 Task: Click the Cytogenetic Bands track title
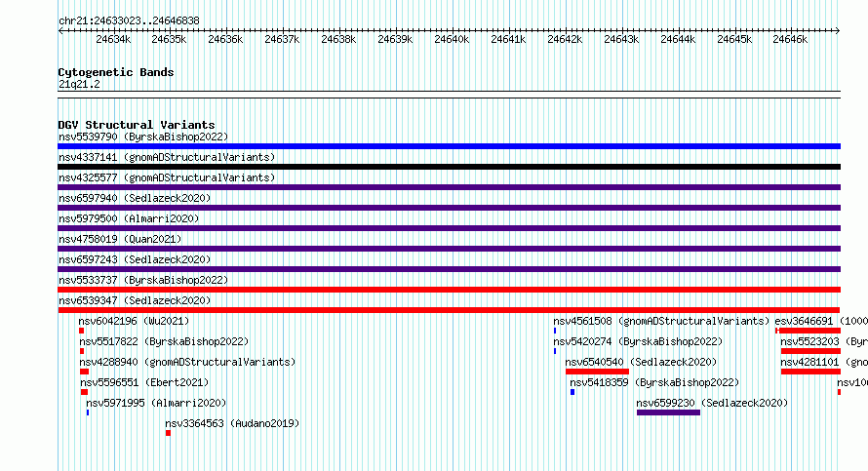pyautogui.click(x=116, y=72)
